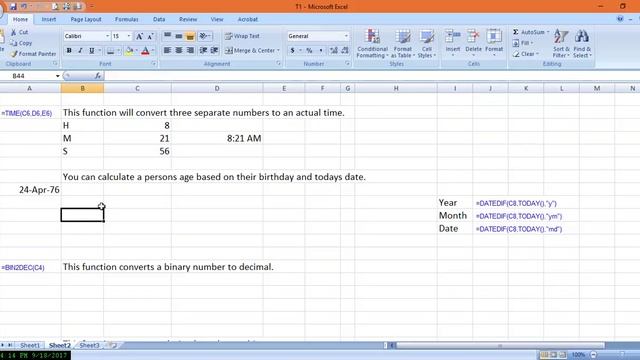Expand the Name Box dropdown arrow
640x360 pixels.
point(58,76)
